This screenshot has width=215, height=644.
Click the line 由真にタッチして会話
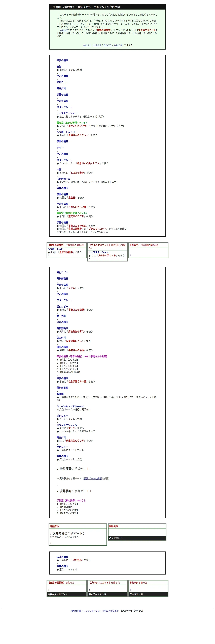[x=69, y=70]
